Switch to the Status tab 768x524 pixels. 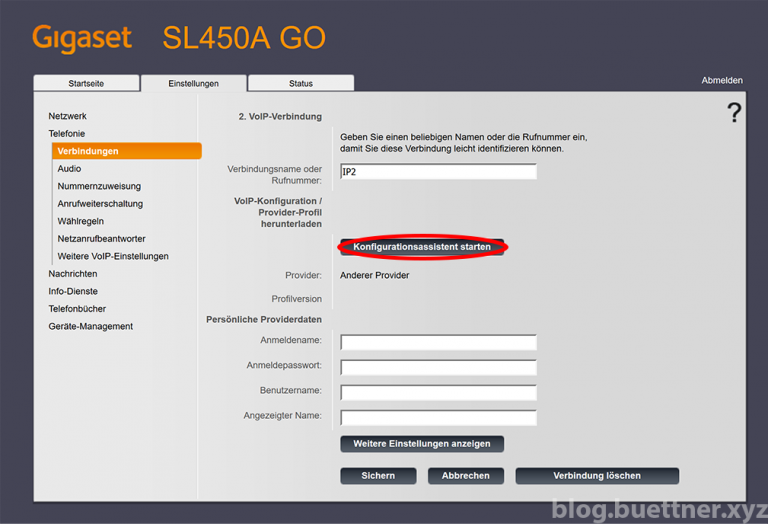301,83
